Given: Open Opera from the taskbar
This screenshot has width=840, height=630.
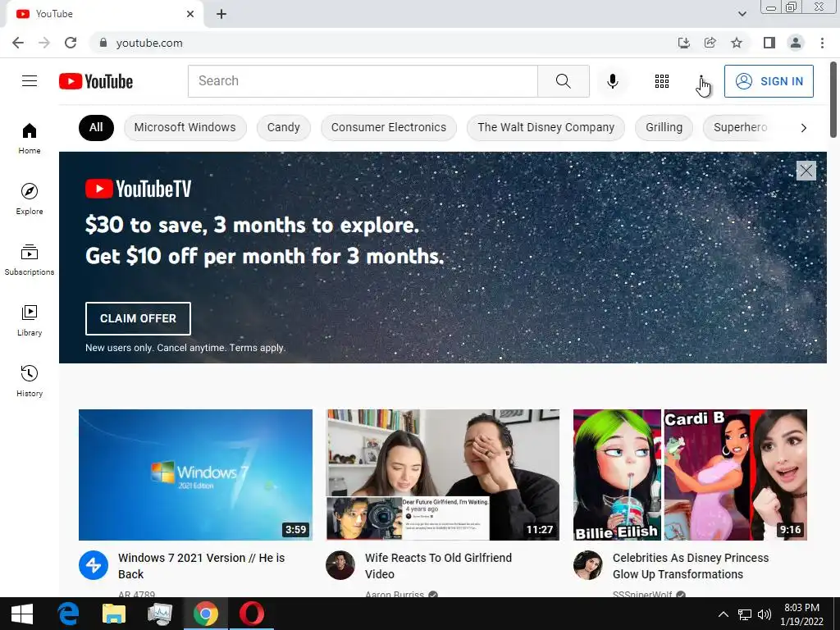Looking at the screenshot, I should [x=252, y=614].
